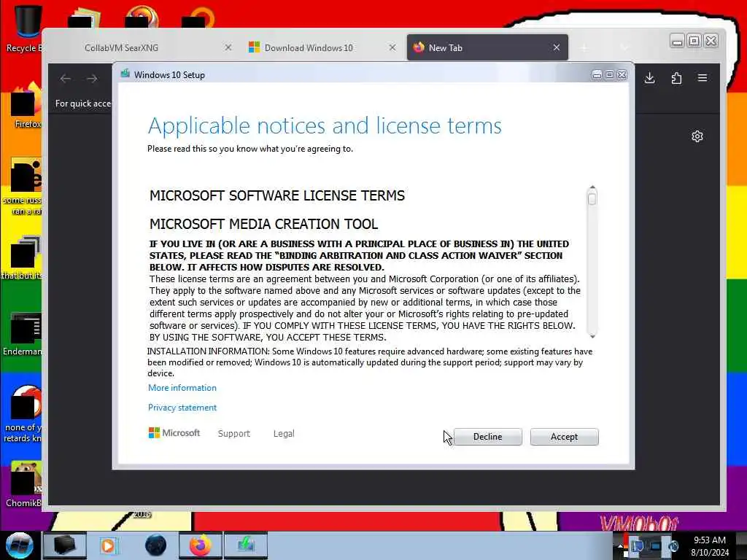Minimize the Windows 10 Setup window
The width and height of the screenshot is (747, 560).
(x=597, y=75)
